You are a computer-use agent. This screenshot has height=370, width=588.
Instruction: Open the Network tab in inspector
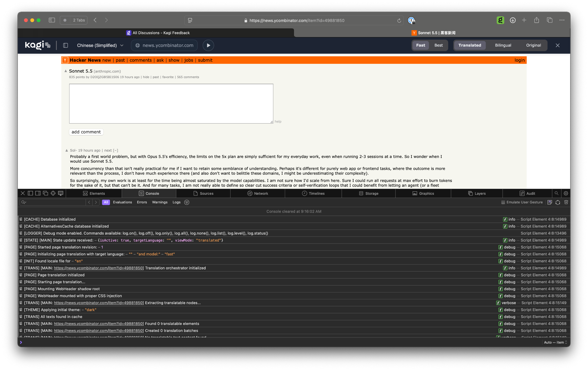[x=258, y=193]
